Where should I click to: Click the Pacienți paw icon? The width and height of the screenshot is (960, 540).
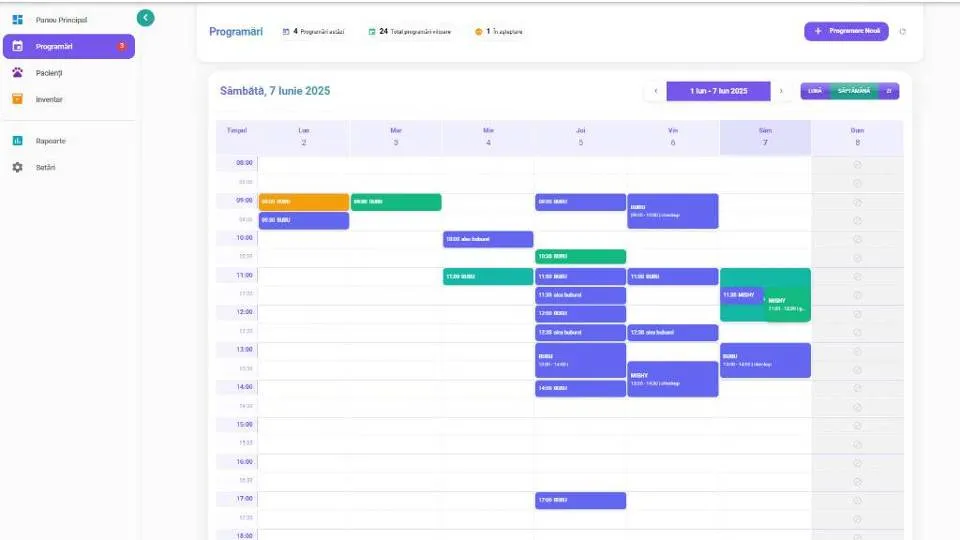[17, 72]
